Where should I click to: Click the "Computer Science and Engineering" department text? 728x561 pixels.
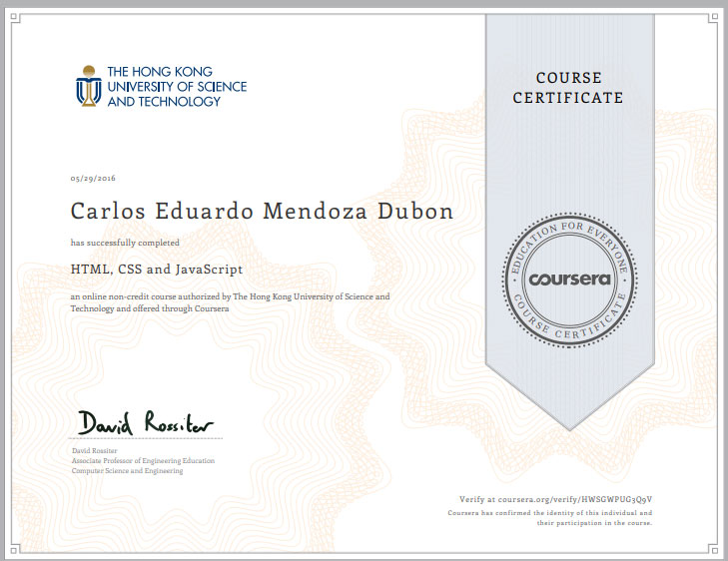[x=127, y=471]
